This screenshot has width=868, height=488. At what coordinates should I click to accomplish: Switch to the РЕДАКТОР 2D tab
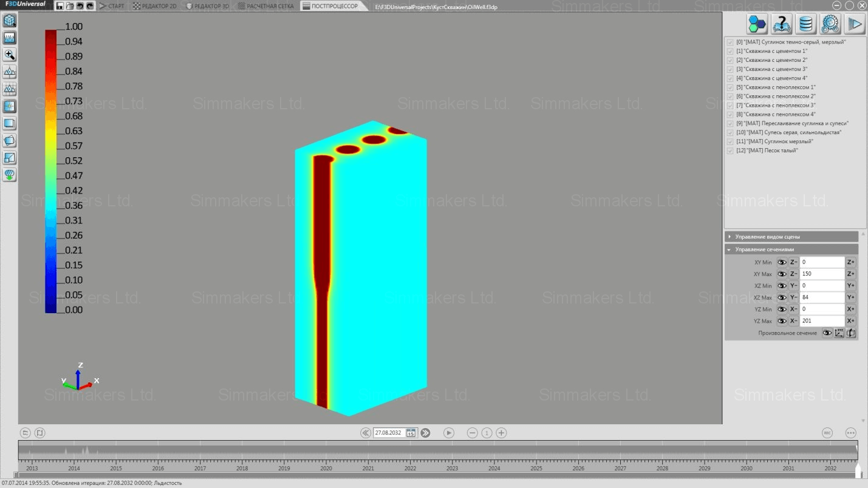(x=155, y=6)
